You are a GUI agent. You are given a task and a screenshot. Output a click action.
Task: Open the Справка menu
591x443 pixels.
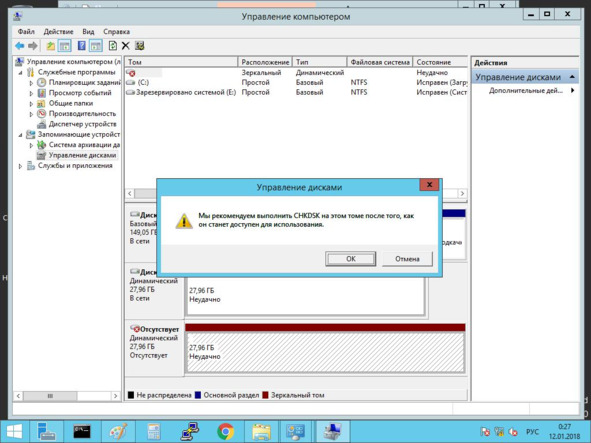(116, 32)
